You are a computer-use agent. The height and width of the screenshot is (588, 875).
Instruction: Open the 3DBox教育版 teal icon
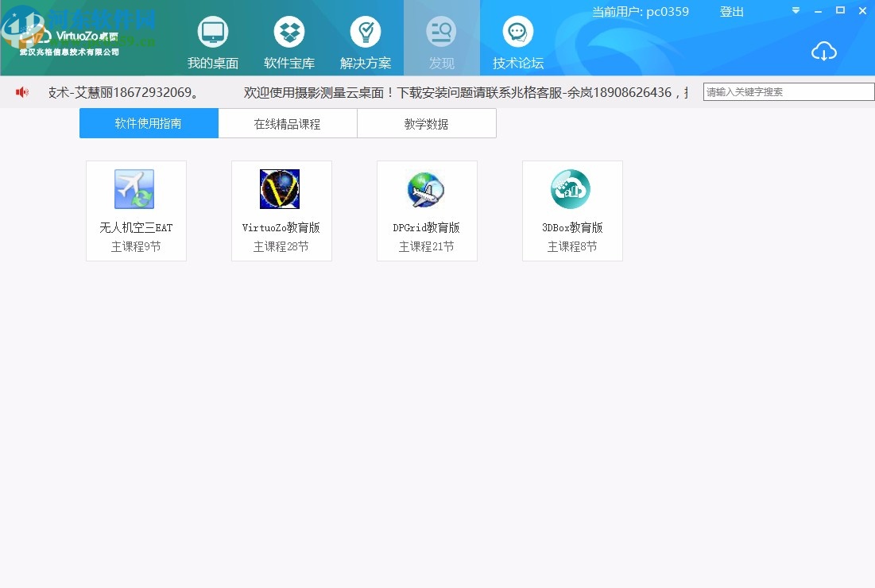pyautogui.click(x=572, y=188)
